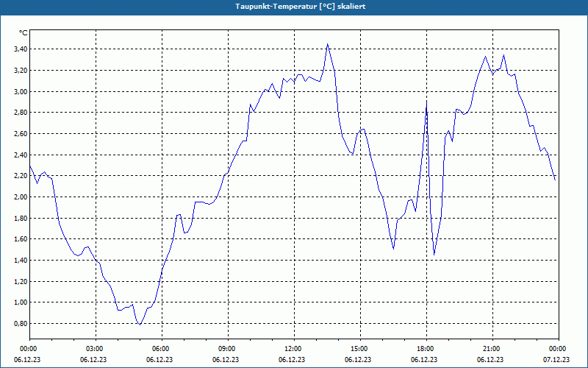The width and height of the screenshot is (588, 368).
Task: Select the 12:00 time label
Action: point(294,349)
